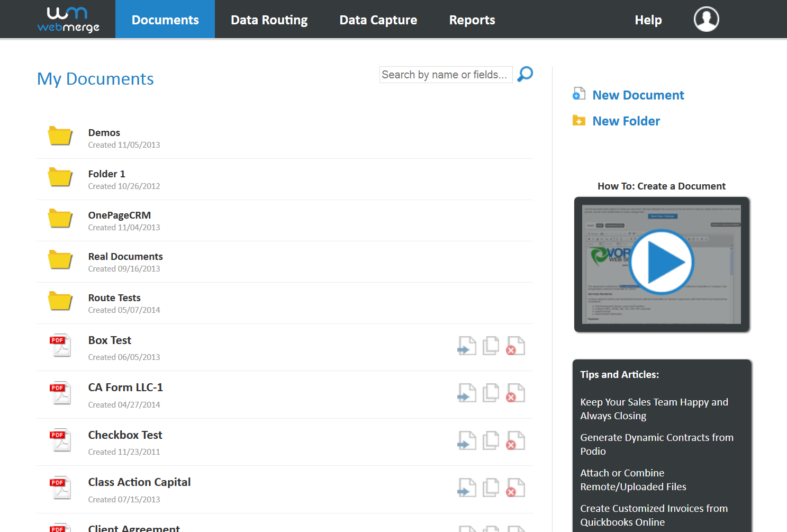787x532 pixels.
Task: Click 'Created 11/05/2013' under Demos
Action: click(124, 145)
